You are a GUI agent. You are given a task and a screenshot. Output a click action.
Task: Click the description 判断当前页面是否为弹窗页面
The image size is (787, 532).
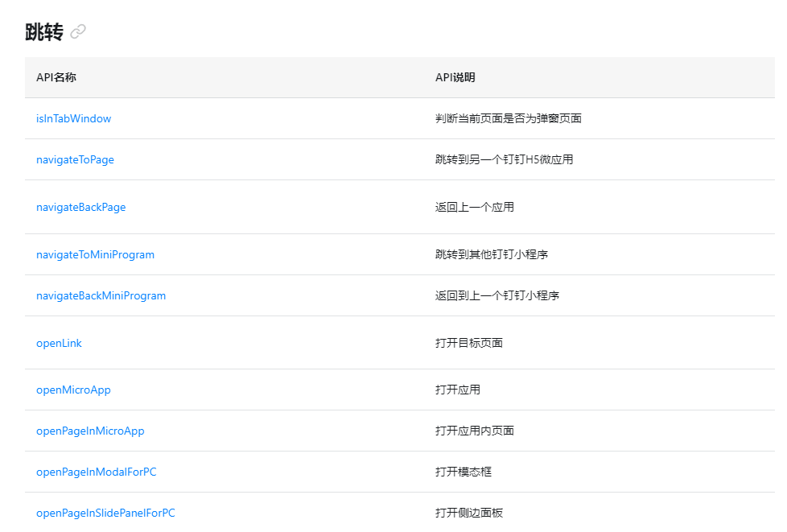pyautogui.click(x=508, y=118)
